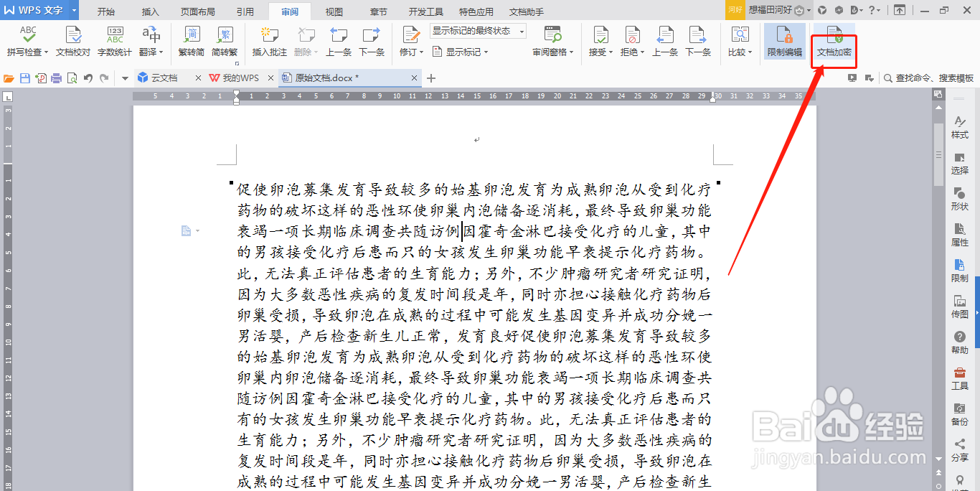Viewport: 980px width, 491px height.
Task: Click the 文档校对 document proofreading icon
Action: click(73, 34)
